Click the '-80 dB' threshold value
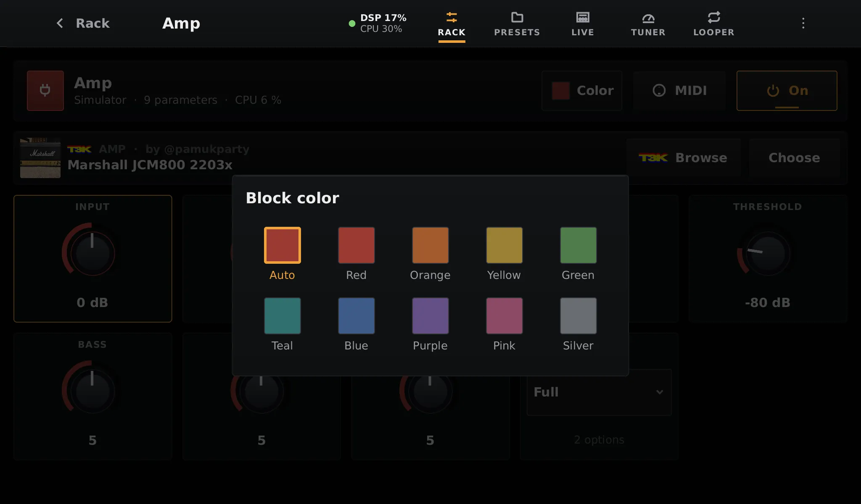The height and width of the screenshot is (504, 861). pos(768,303)
